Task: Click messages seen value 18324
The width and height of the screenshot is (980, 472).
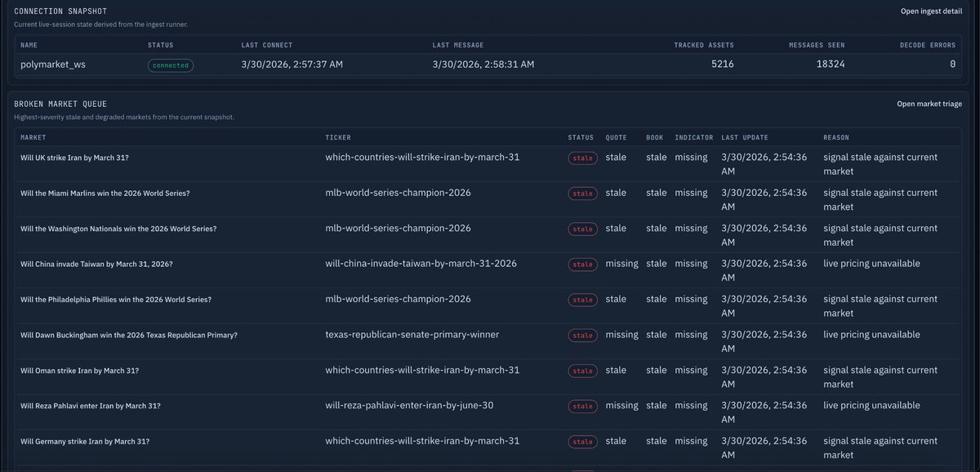Action: [x=831, y=65]
